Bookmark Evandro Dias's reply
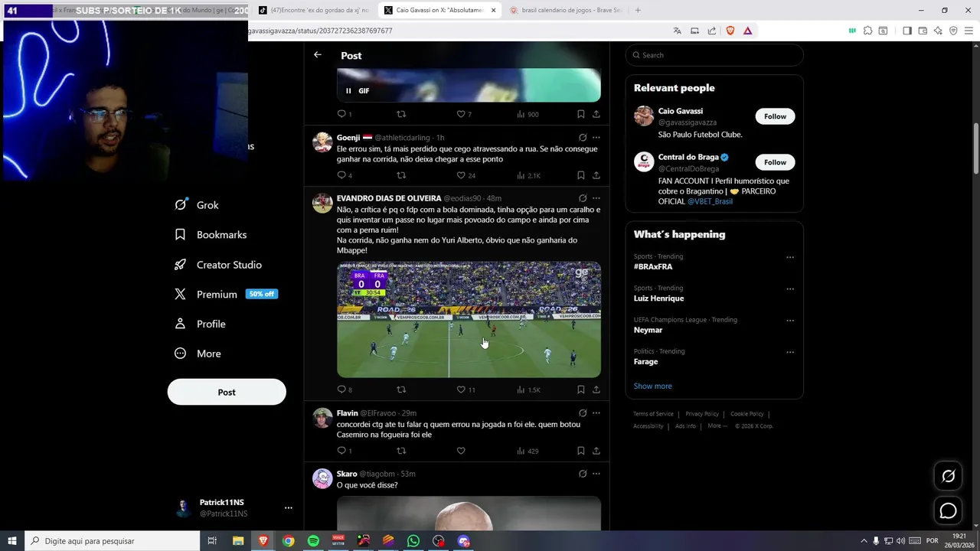Screen dimensions: 980x551 [x=580, y=390]
